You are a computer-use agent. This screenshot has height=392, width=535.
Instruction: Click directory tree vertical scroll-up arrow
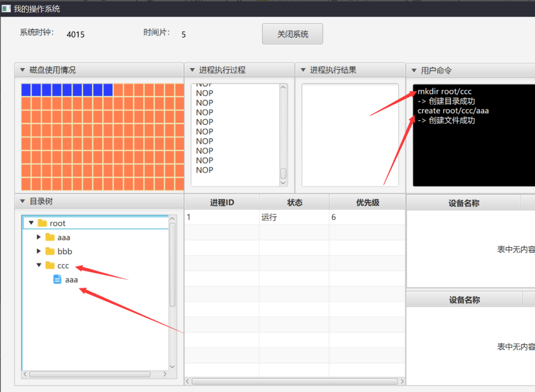tap(172, 218)
